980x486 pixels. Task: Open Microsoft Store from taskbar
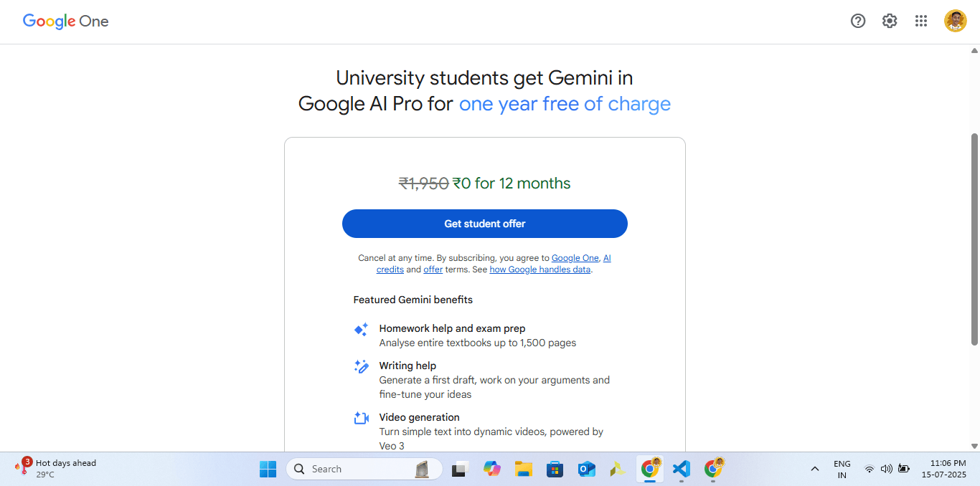coord(555,469)
